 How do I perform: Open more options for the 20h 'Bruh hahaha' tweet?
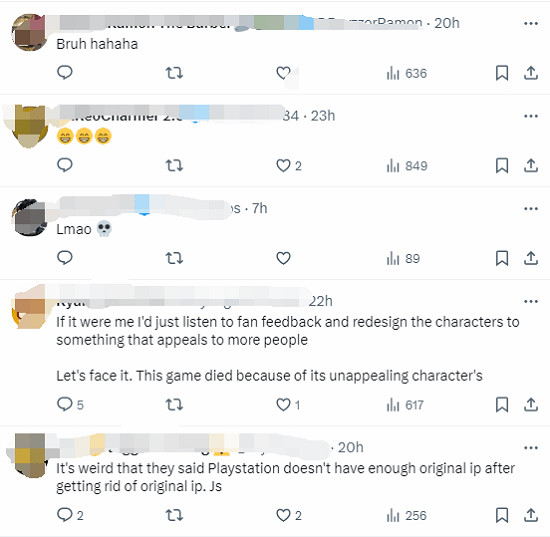[x=531, y=24]
